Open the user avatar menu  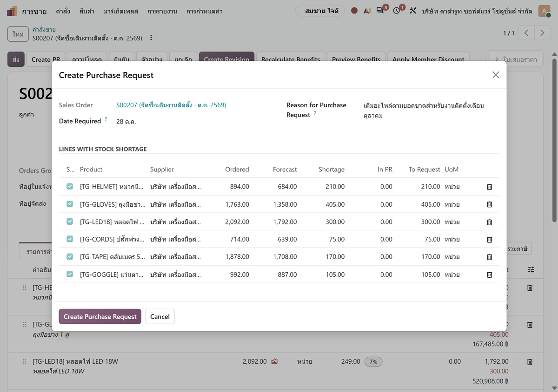(544, 11)
